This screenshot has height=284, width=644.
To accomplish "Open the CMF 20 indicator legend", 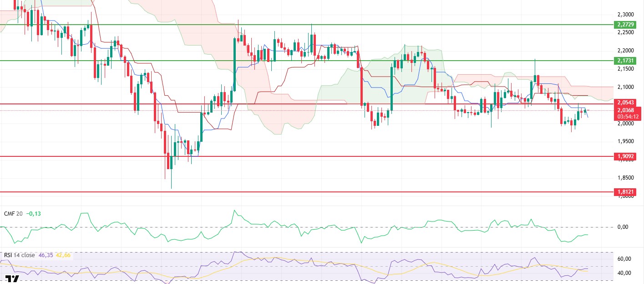I will [x=13, y=213].
